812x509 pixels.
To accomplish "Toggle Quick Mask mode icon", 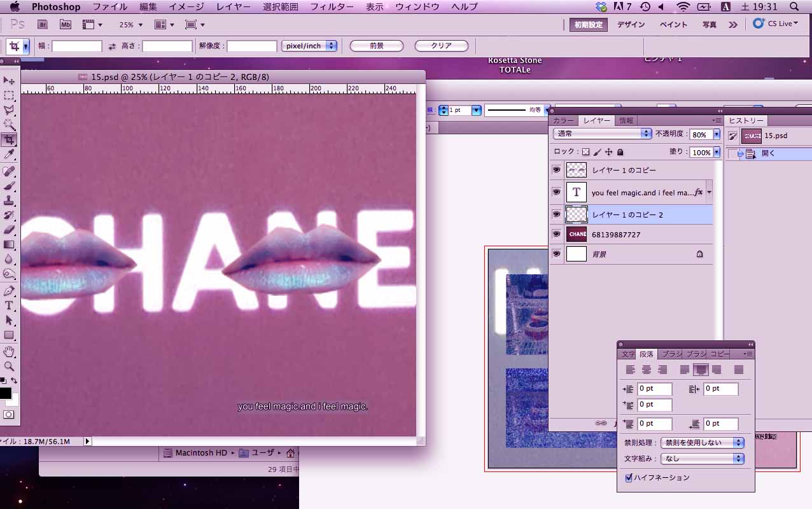I will click(x=9, y=414).
